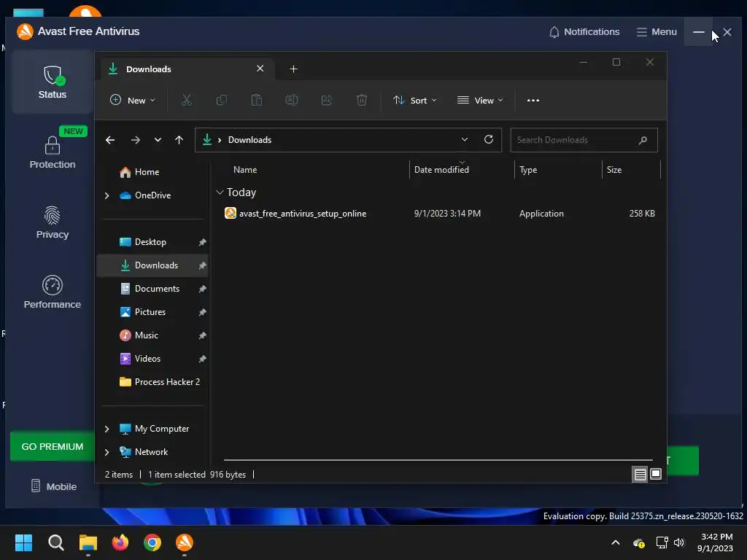Open the volume control in tray

(679, 542)
